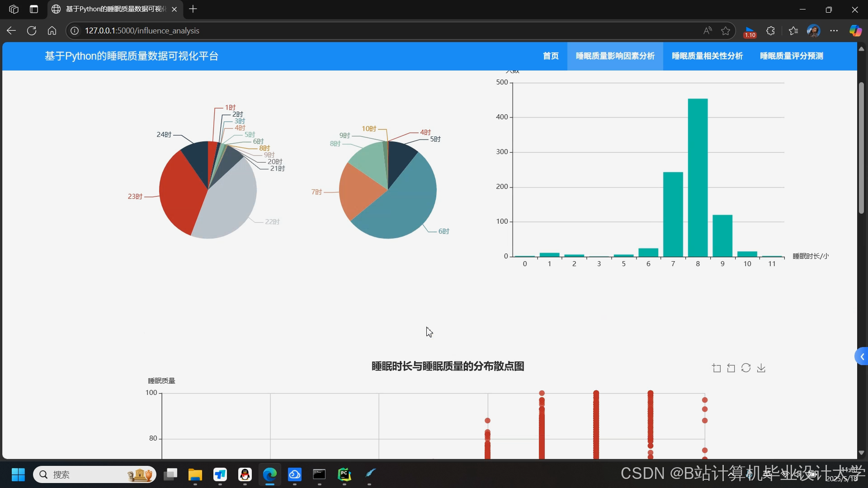Screen dimensions: 868x488
Task: Expand the blue side panel chevron
Action: [862, 357]
